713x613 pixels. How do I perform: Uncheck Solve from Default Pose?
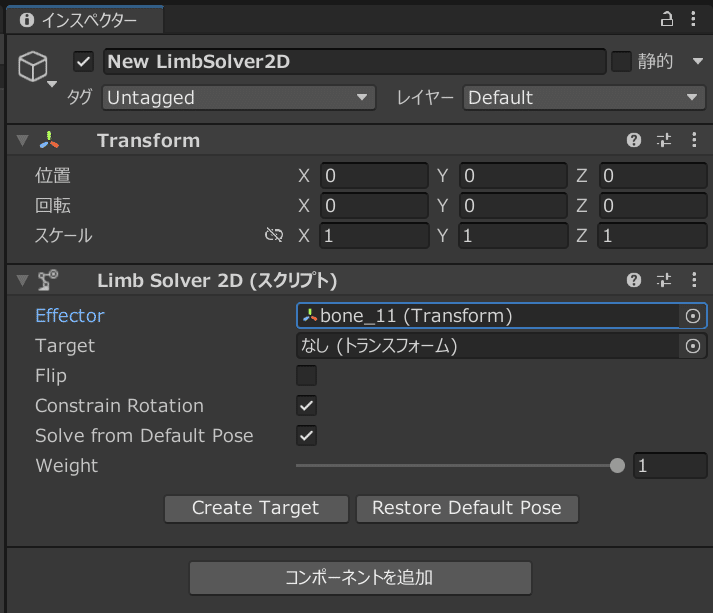[x=306, y=436]
